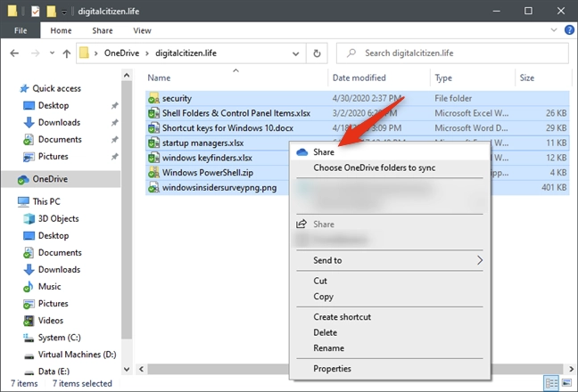Click the windowsinsidersurveypng.png file icon
Image resolution: width=578 pixels, height=392 pixels.
(x=153, y=187)
